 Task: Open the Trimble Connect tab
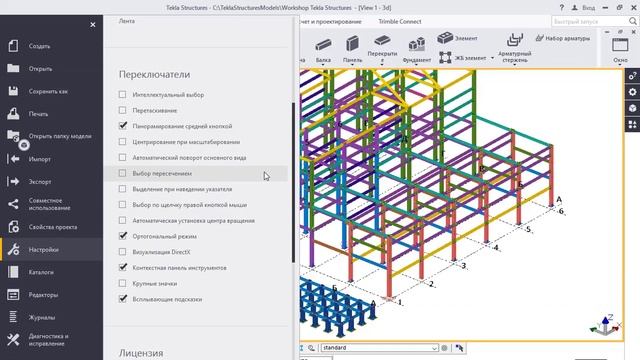click(400, 22)
